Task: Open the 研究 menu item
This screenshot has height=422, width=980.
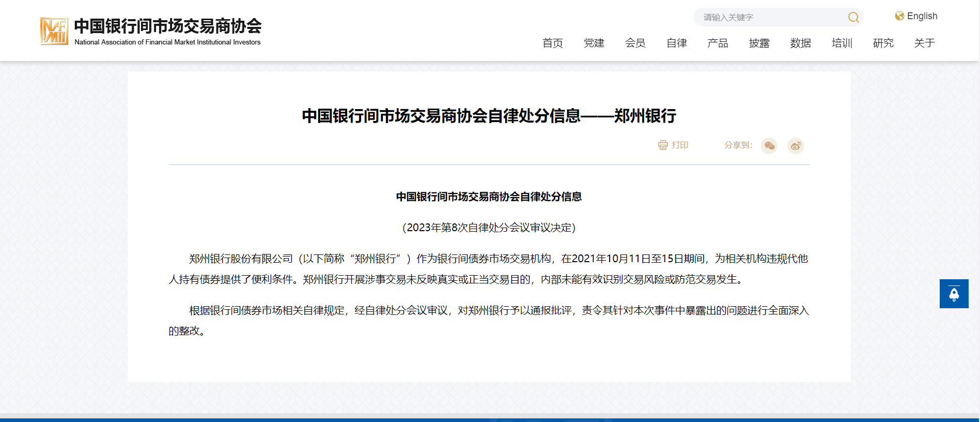Action: tap(883, 43)
